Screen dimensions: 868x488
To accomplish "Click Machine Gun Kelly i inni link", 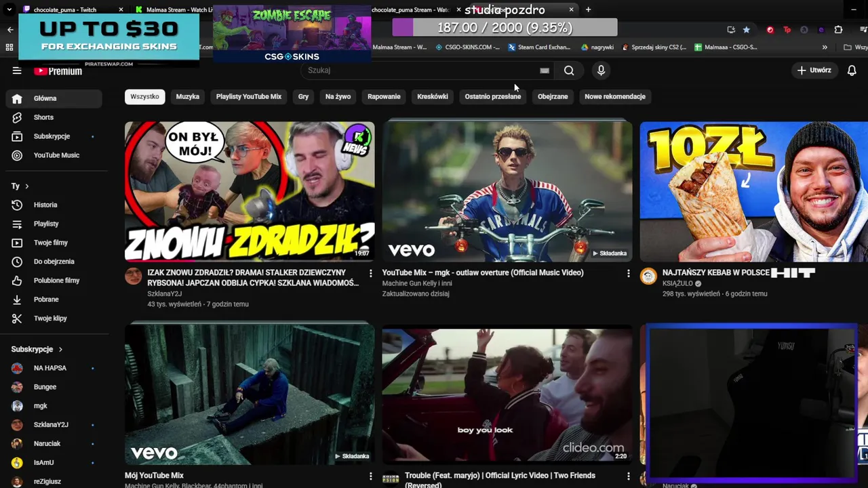I will (x=417, y=283).
